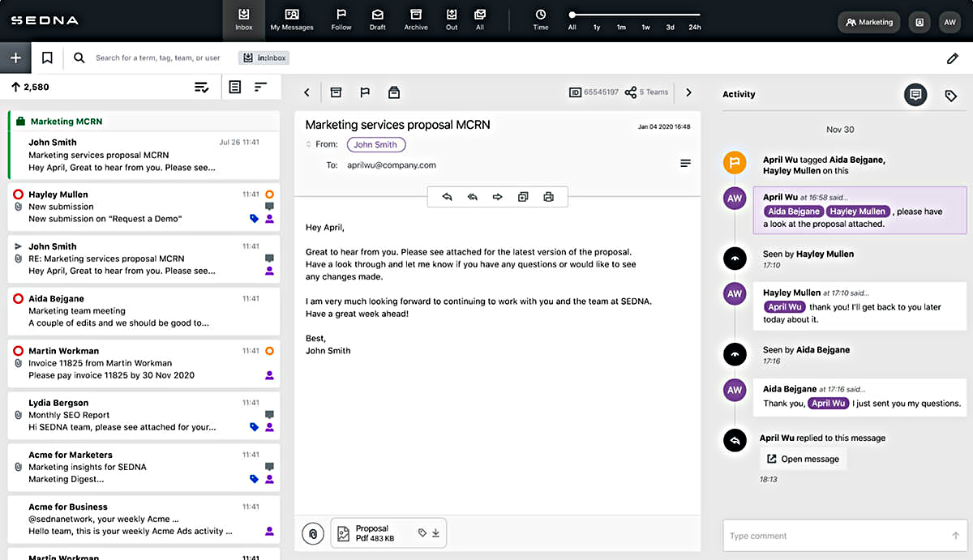Click orange status circle on Hayley Mullen row

[270, 195]
